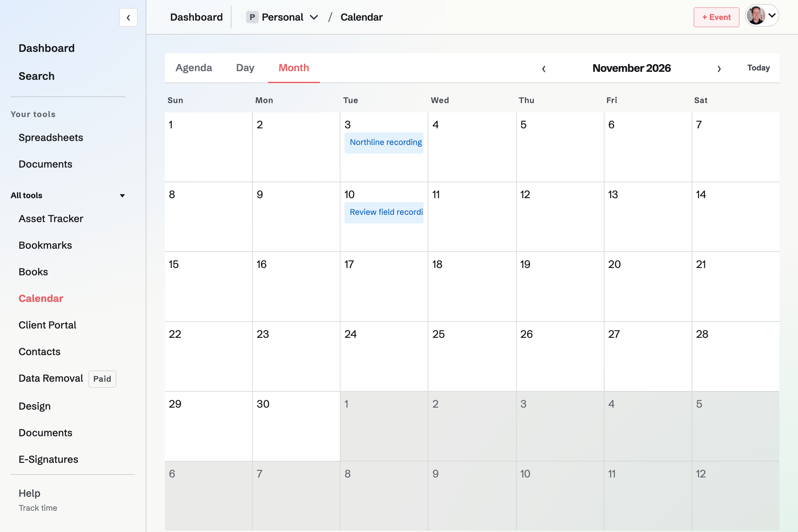
Task: Open Documents under Your tools
Action: pos(46,164)
